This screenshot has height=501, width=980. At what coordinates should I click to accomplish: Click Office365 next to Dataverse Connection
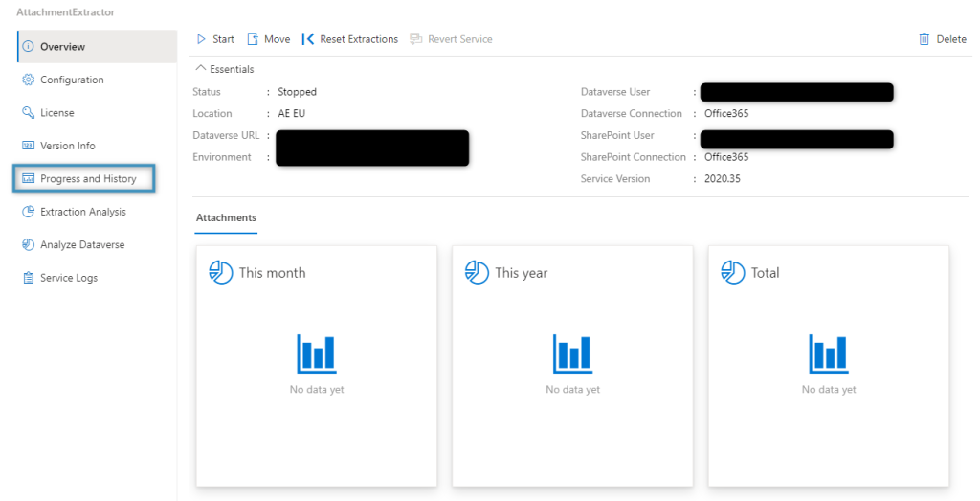coord(726,113)
